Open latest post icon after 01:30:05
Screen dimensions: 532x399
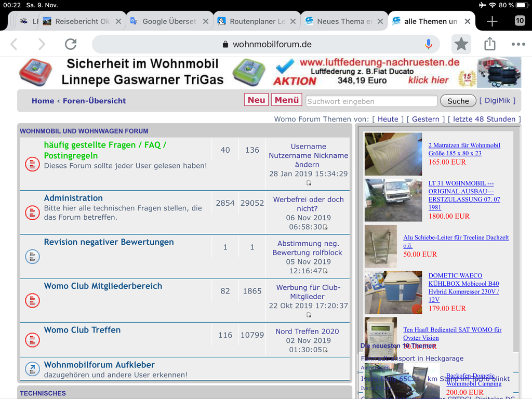coord(325,350)
